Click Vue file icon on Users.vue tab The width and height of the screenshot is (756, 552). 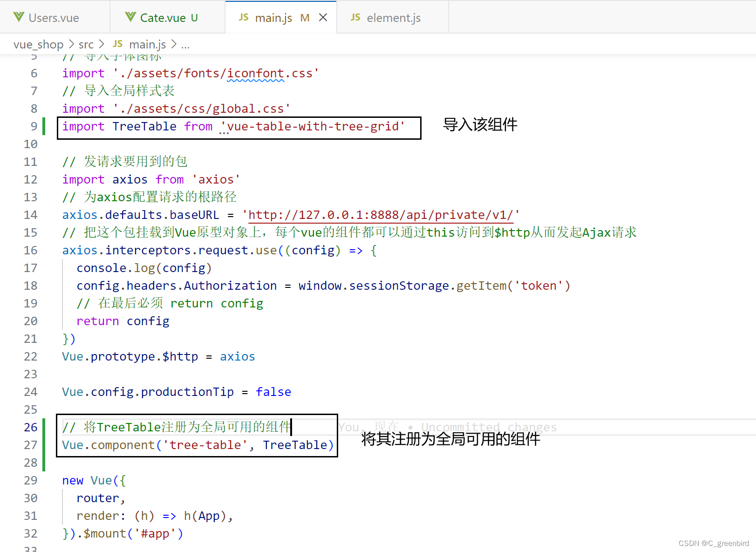(x=19, y=17)
